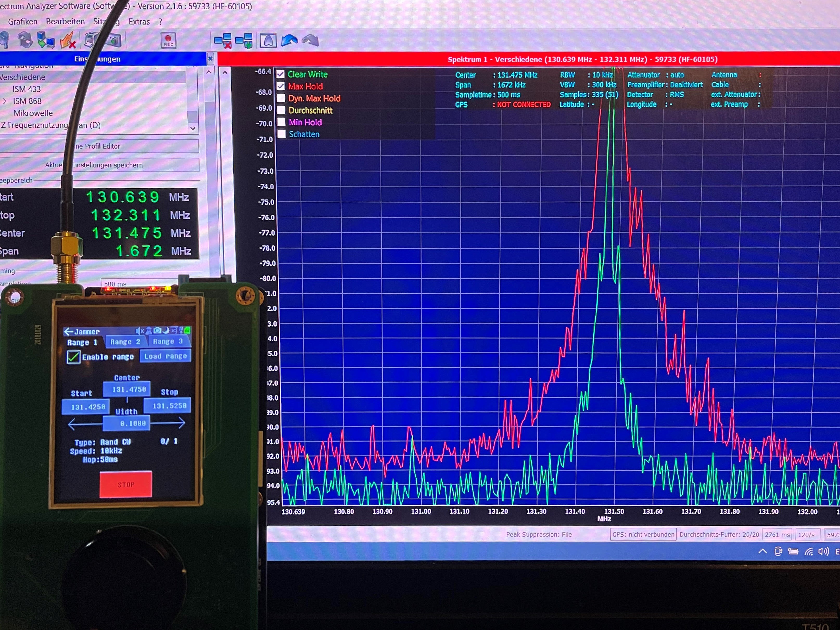
Task: Click the remove spectrum window icon
Action: (223, 41)
